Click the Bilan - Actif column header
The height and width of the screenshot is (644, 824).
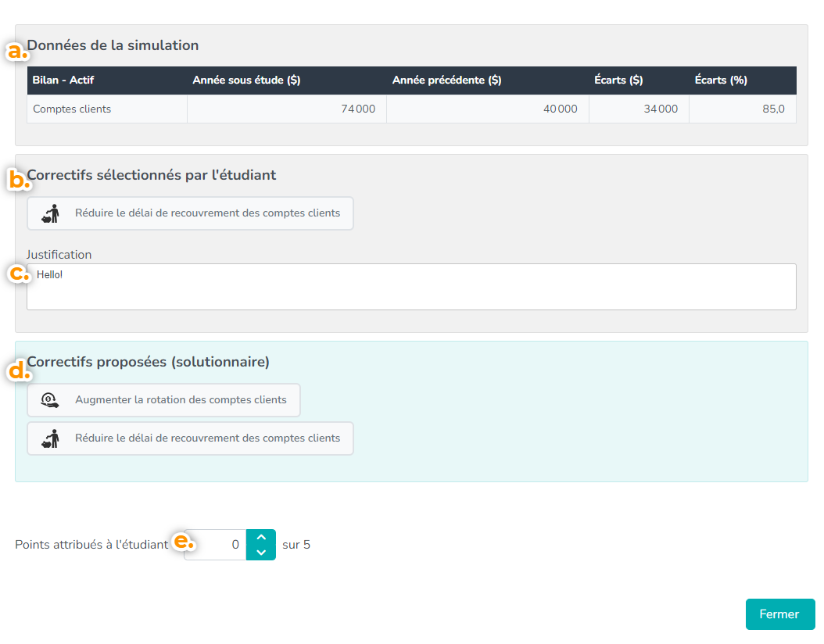pyautogui.click(x=63, y=80)
